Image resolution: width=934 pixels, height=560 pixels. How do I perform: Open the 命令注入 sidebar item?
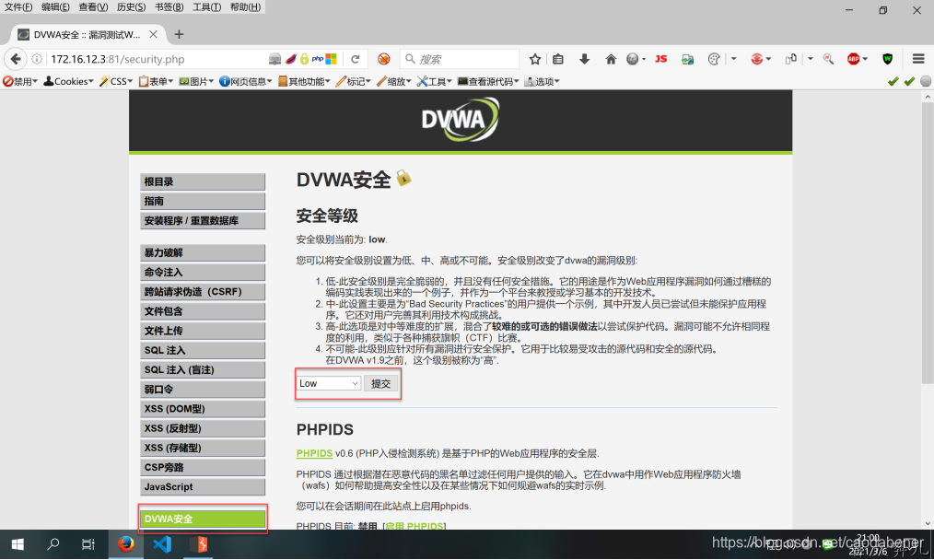click(x=203, y=273)
